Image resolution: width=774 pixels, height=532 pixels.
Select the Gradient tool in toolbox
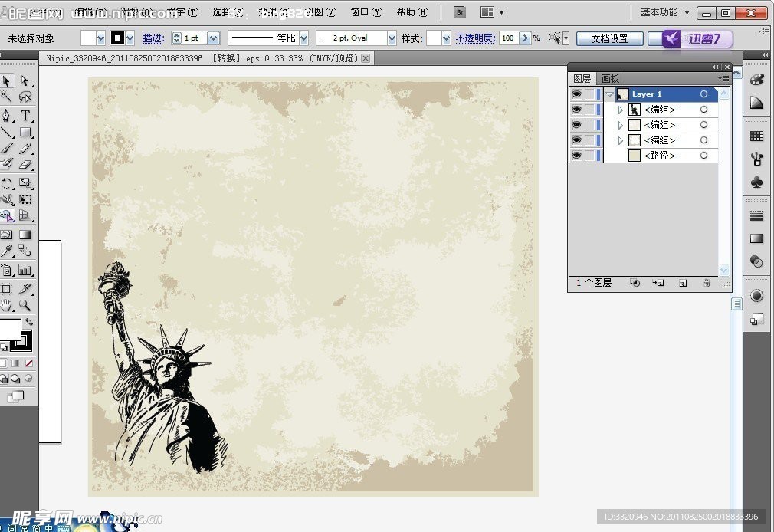coord(25,235)
